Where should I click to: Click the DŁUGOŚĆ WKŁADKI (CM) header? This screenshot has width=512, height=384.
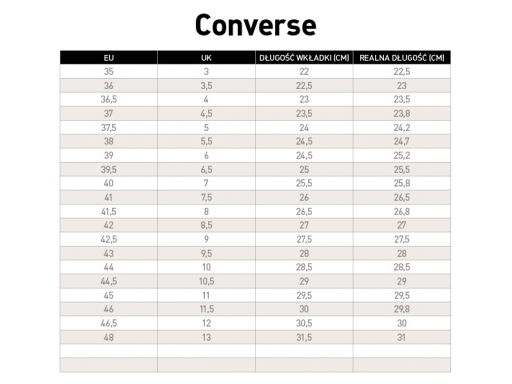[x=304, y=58]
